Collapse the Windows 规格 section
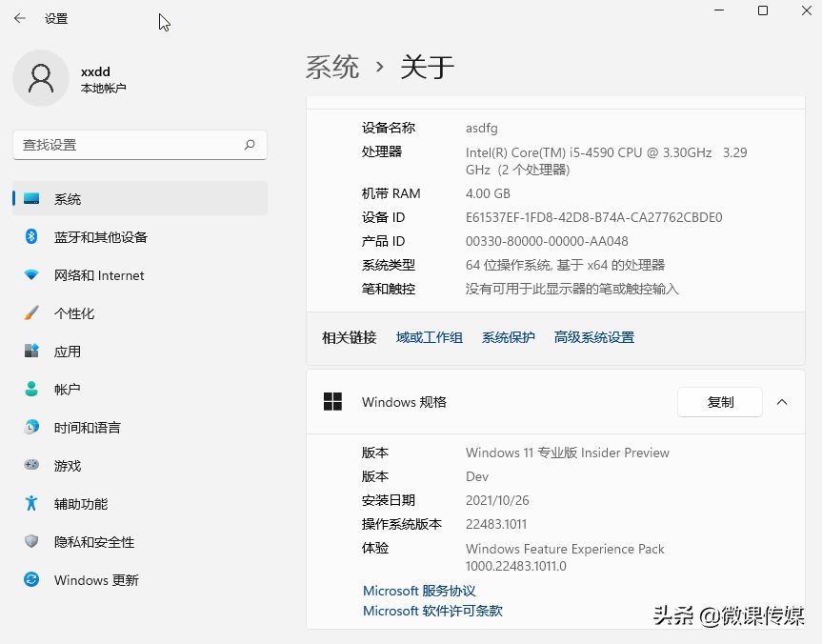The image size is (822, 644). click(x=782, y=402)
